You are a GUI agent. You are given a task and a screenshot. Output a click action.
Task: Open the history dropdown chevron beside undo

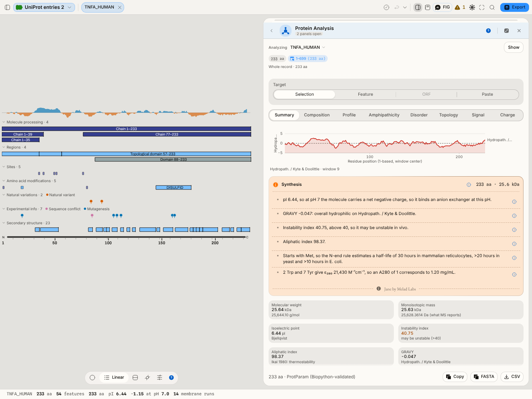click(405, 7)
